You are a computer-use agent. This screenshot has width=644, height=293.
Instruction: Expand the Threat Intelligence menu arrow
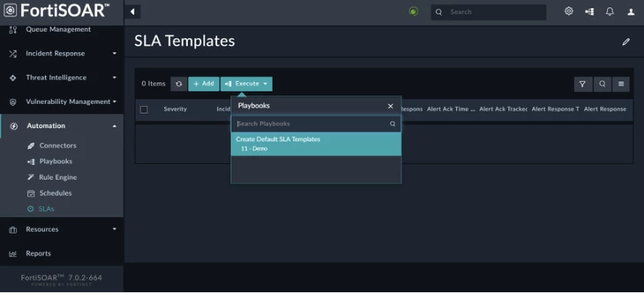tap(115, 78)
